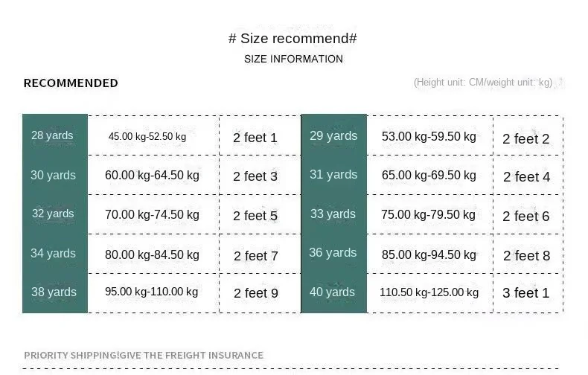Click the '3 feet 1' waist cell
Viewport: 588px width, 375px height.
point(525,293)
